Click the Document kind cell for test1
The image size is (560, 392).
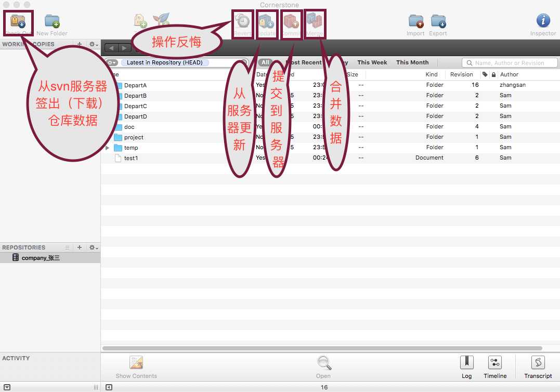coord(429,158)
